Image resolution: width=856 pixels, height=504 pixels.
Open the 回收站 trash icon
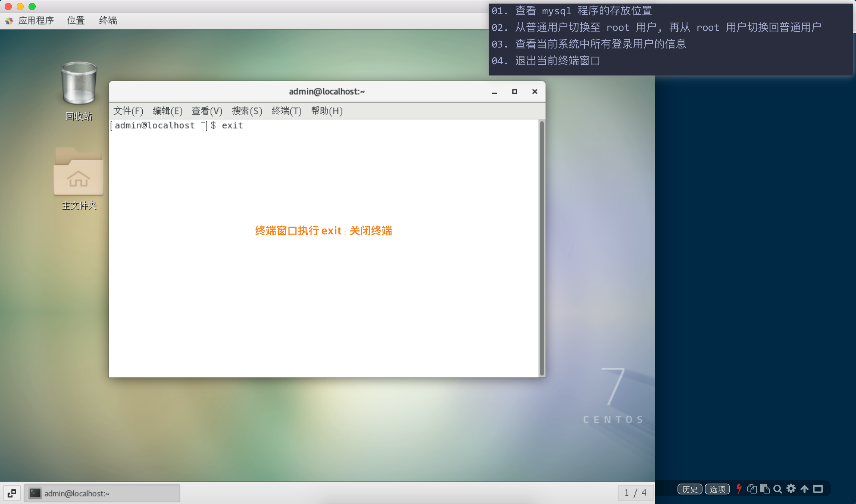tap(79, 83)
